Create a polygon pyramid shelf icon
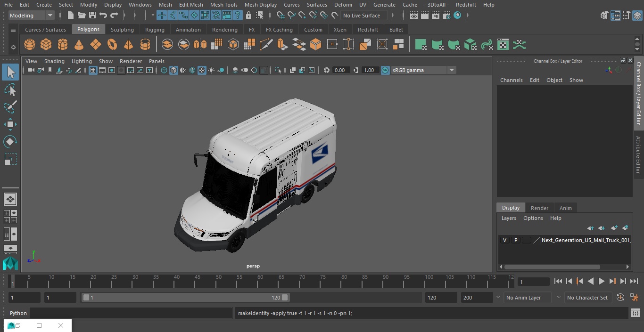Screen dimensions: 644x332 point(128,45)
